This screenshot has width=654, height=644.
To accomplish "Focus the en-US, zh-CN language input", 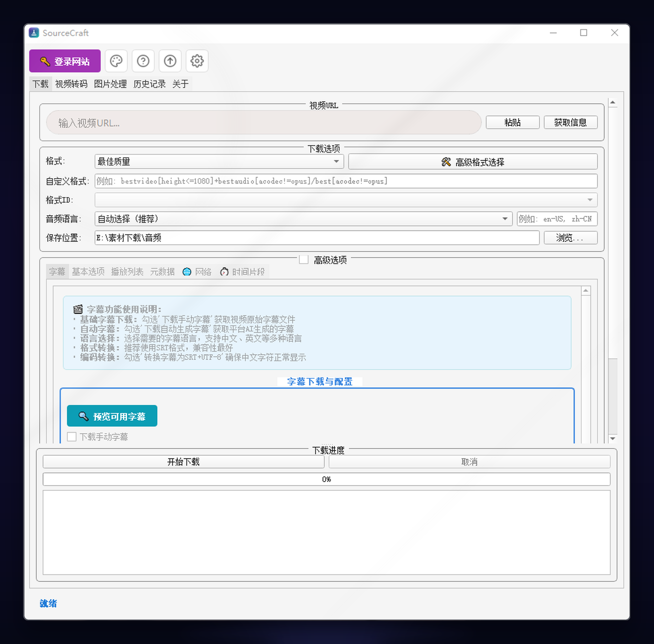I will [557, 219].
